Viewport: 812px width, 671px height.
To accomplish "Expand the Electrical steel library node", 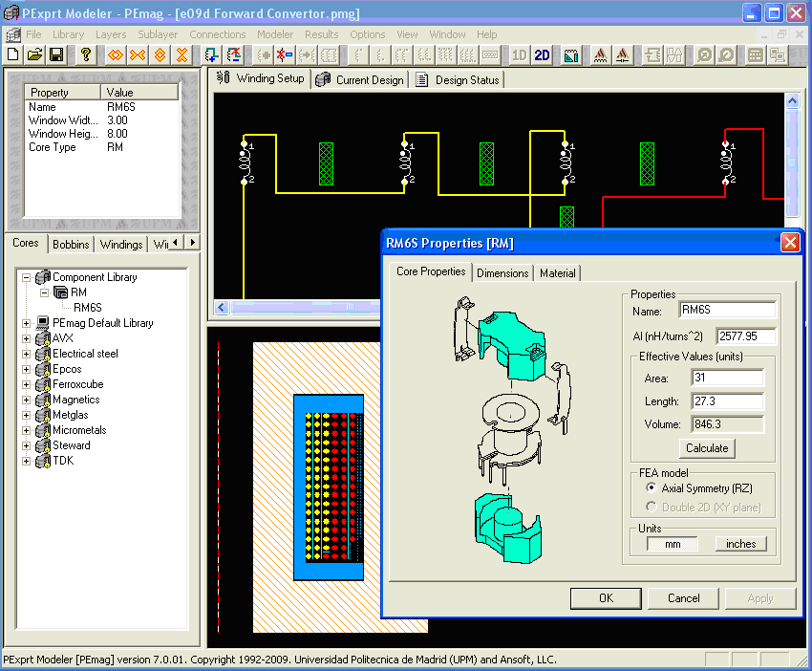I will (26, 354).
